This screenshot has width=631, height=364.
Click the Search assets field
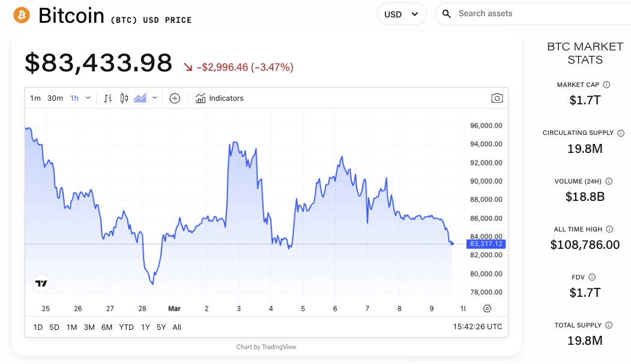(x=534, y=14)
